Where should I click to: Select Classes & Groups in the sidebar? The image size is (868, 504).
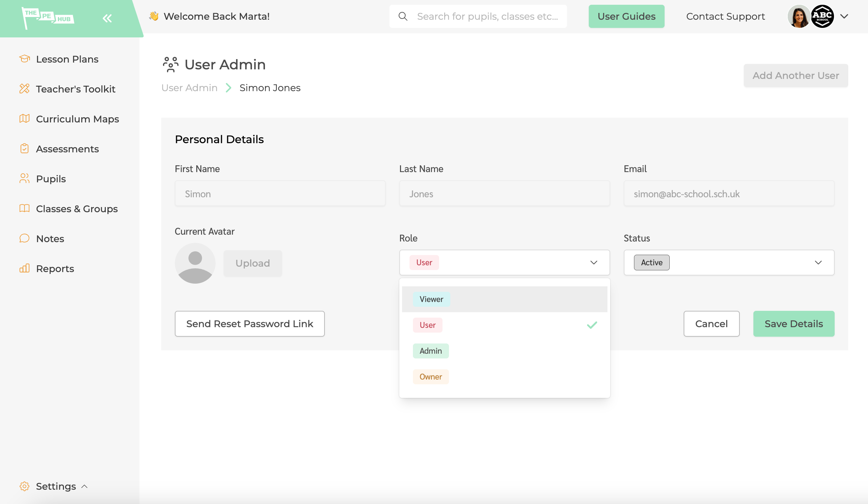pos(77,208)
